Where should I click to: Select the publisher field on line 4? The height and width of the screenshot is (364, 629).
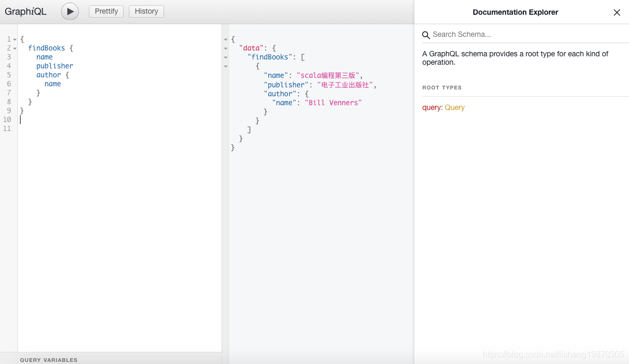coord(55,66)
